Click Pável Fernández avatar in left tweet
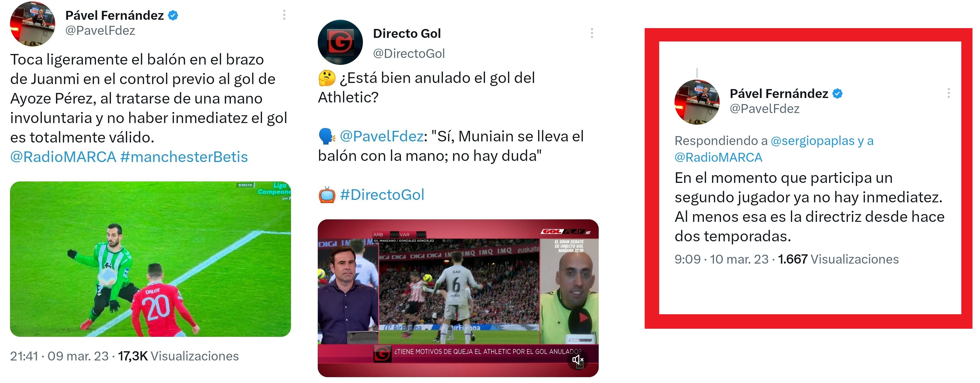Screen dimensions: 980x383 coord(32,24)
